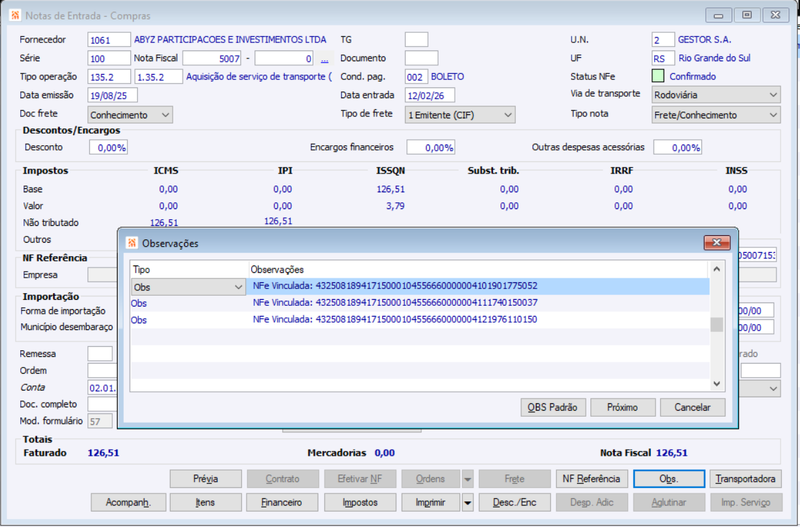The image size is (800, 527).
Task: Close the Observações dialog with red X
Action: [x=717, y=242]
